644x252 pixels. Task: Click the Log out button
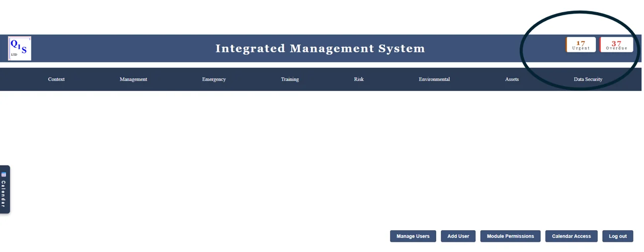tap(618, 236)
